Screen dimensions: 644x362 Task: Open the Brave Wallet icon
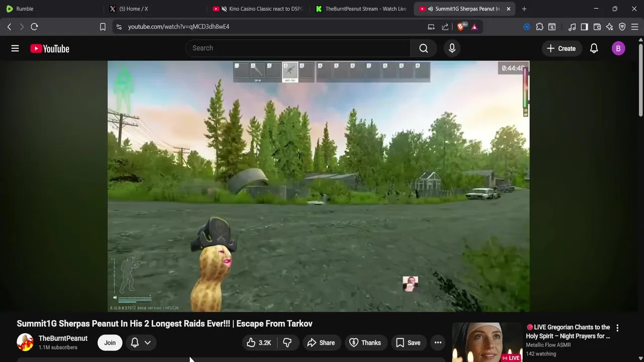pyautogui.click(x=597, y=27)
